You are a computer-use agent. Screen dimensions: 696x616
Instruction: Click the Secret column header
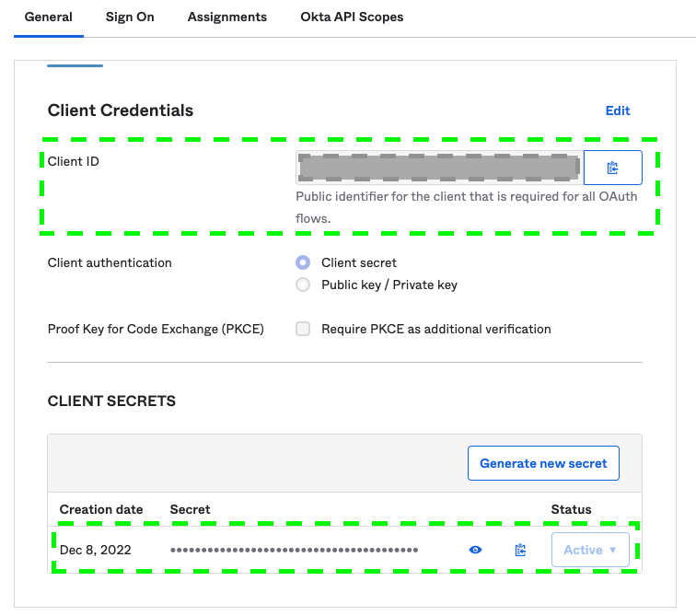(x=191, y=509)
